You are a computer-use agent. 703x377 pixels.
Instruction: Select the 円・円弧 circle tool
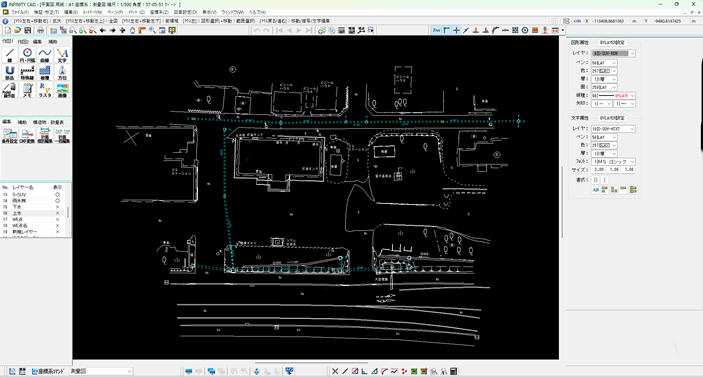coord(27,55)
